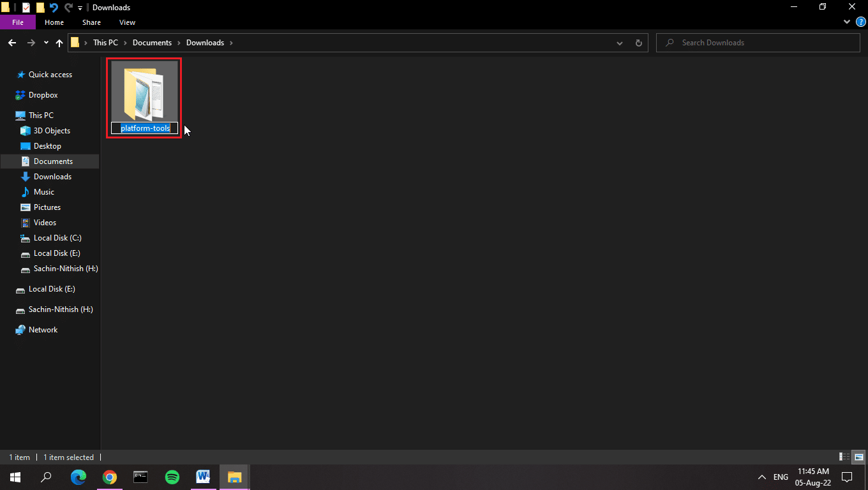This screenshot has width=868, height=490.
Task: Open the Share ribbon tab
Action: [x=91, y=22]
